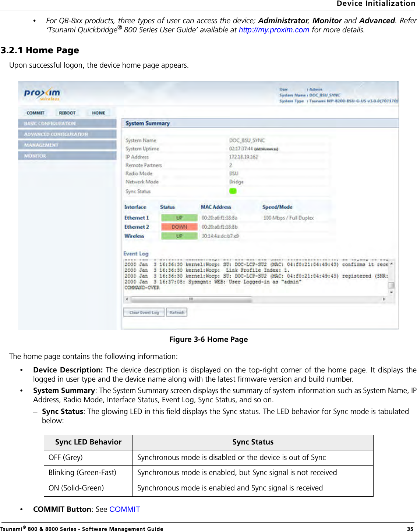The width and height of the screenshot is (417, 532).
Task: Click Wireless UP status indicator
Action: coord(179,236)
